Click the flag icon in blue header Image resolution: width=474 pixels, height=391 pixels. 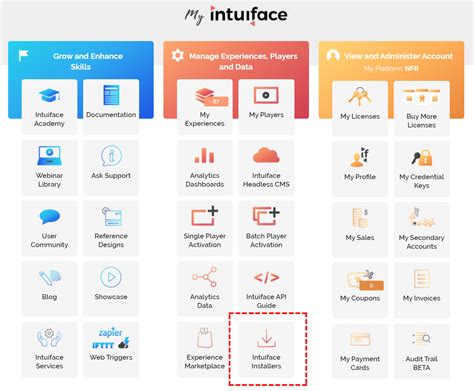pyautogui.click(x=24, y=55)
